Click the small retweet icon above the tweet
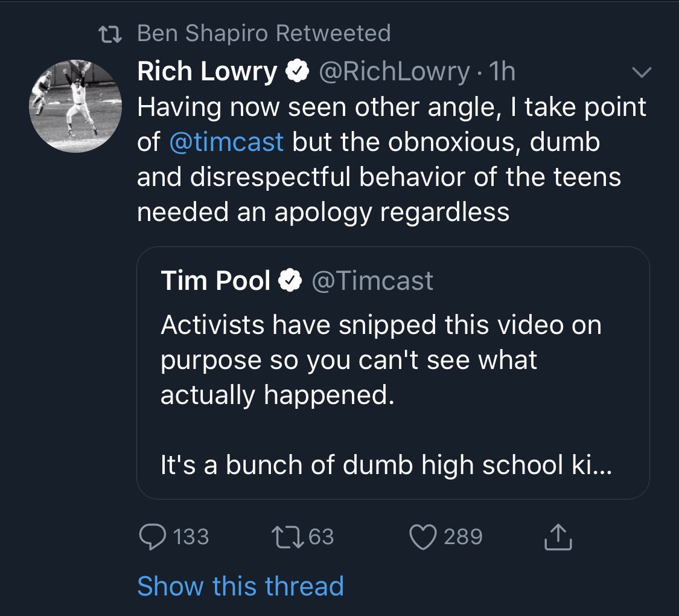679x616 pixels. [x=110, y=34]
